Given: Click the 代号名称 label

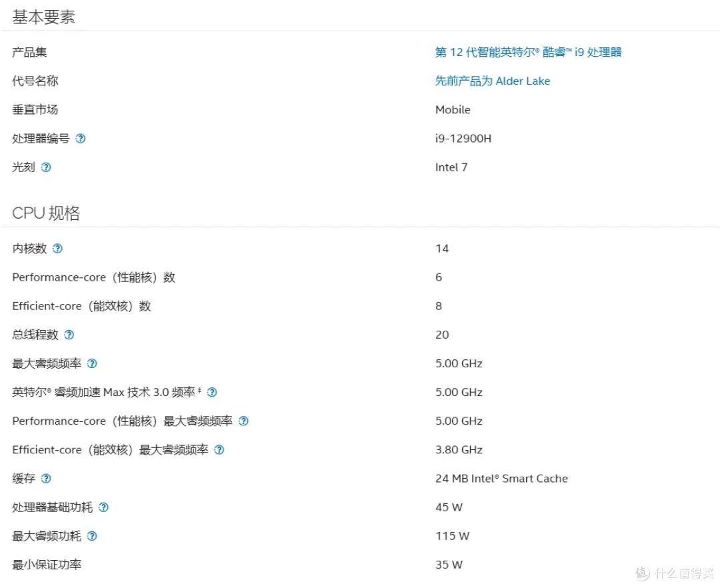Looking at the screenshot, I should (35, 81).
